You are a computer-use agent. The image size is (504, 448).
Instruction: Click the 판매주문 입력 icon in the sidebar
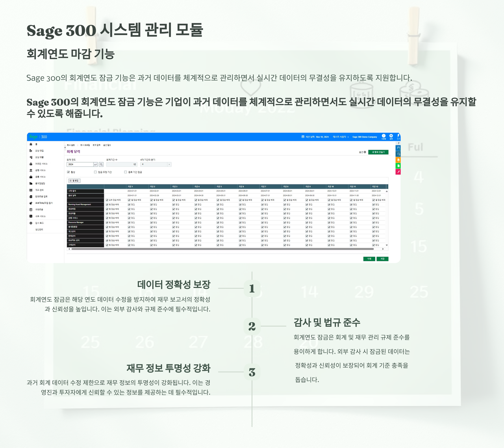[x=31, y=197]
